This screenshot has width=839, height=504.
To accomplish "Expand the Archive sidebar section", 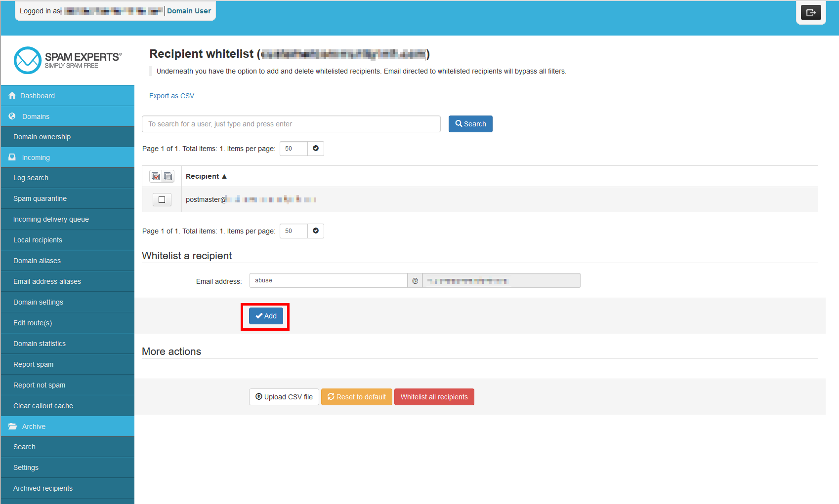I will pyautogui.click(x=34, y=426).
